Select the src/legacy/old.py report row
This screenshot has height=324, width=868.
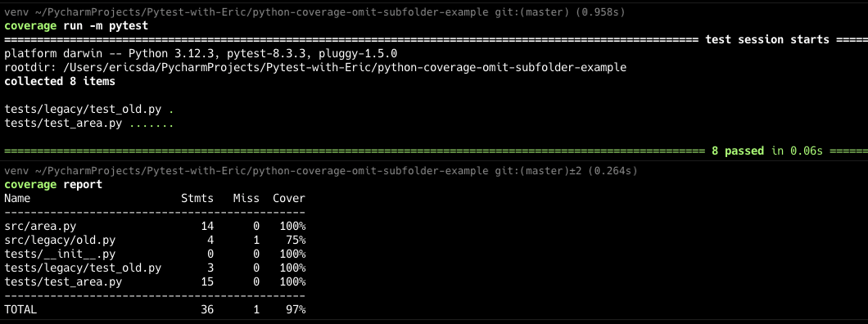tap(155, 240)
